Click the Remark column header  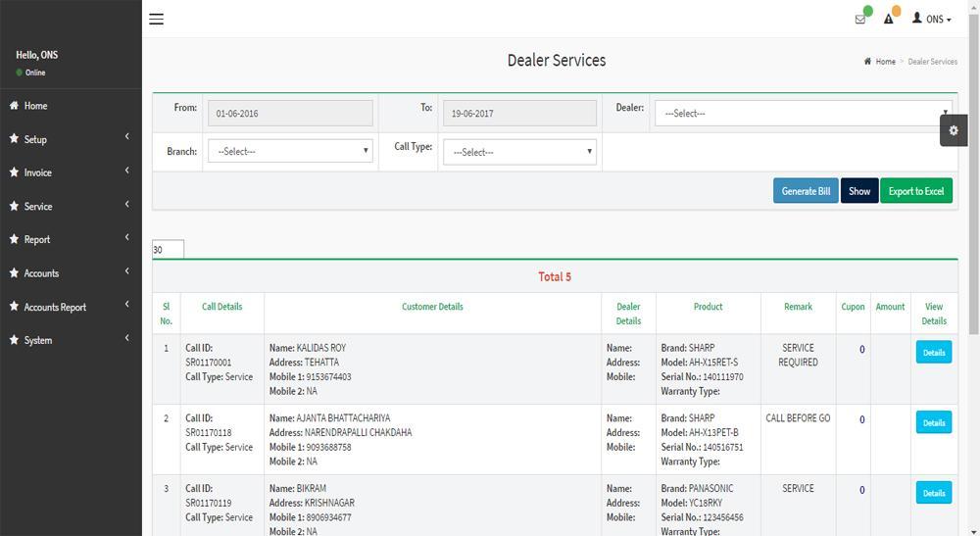tap(798, 307)
